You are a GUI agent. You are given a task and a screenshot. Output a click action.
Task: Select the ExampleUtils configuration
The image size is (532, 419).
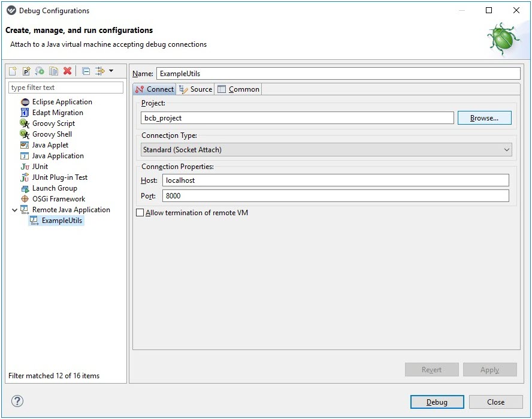pos(62,221)
